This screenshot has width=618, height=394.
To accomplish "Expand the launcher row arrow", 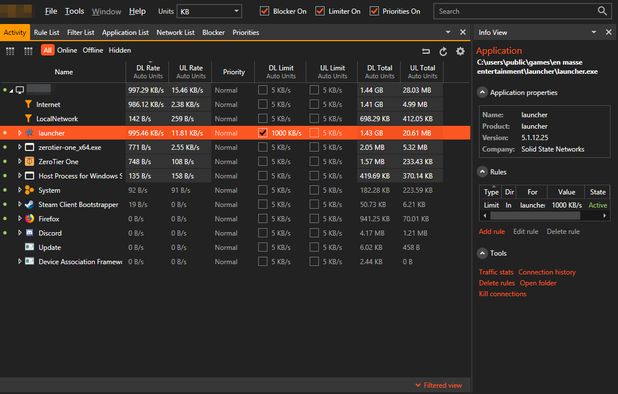I will coord(19,133).
